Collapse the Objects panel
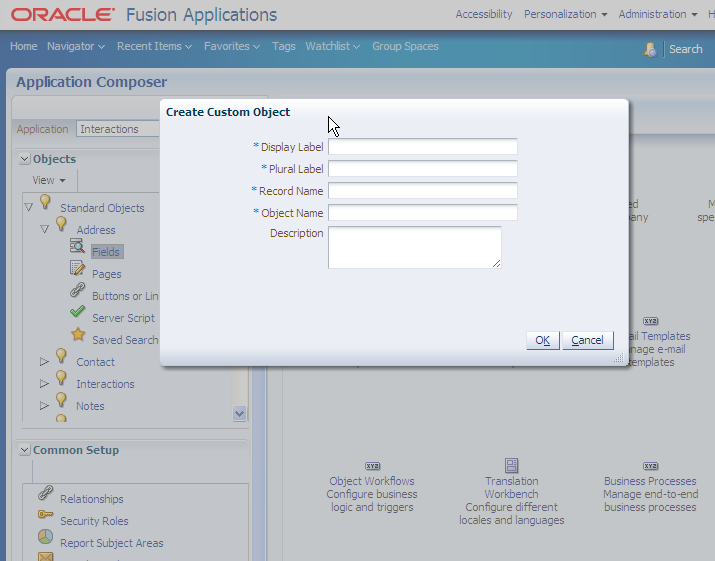Screen dimensions: 715x561 point(25,159)
